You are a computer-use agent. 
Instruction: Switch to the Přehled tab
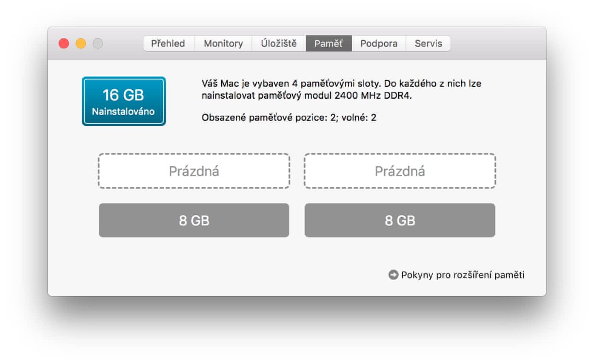click(x=168, y=43)
